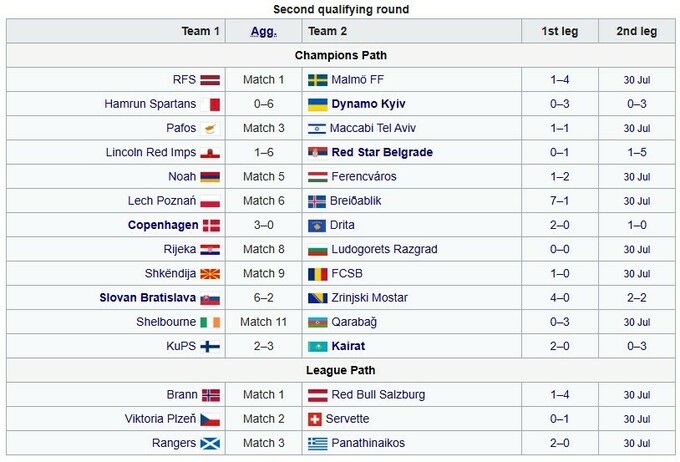Click the Latvia flag next to RFS

(210, 80)
